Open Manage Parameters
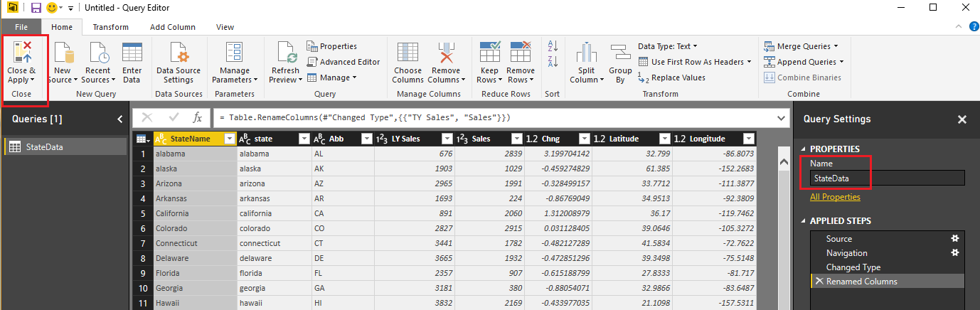This screenshot has width=980, height=310. tap(235, 63)
